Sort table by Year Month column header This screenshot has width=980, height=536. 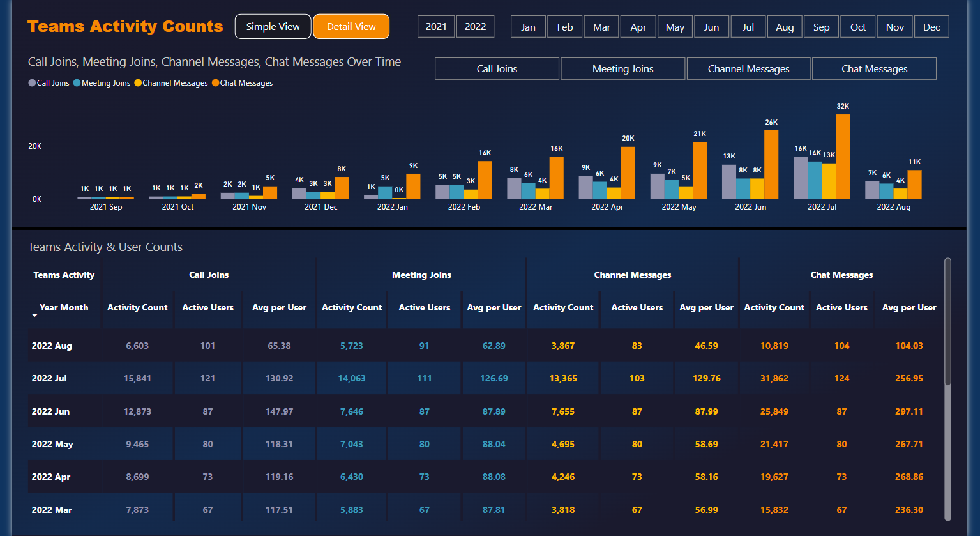click(64, 307)
